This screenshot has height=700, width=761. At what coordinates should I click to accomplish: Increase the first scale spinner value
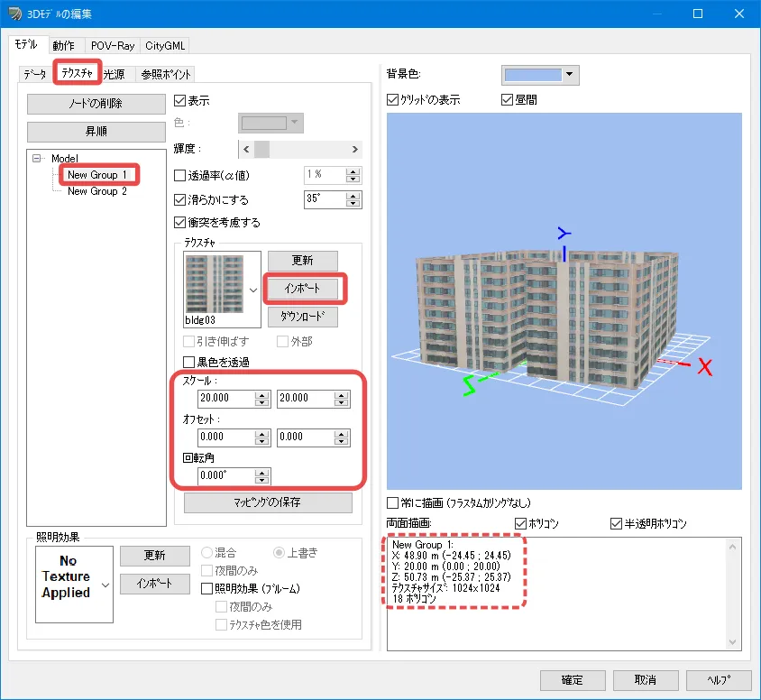pyautogui.click(x=262, y=393)
